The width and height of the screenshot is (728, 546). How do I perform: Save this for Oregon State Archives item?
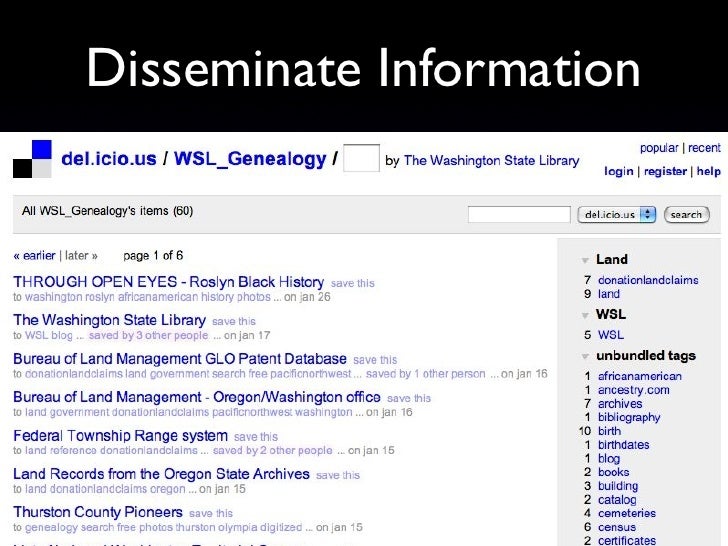coord(338,475)
